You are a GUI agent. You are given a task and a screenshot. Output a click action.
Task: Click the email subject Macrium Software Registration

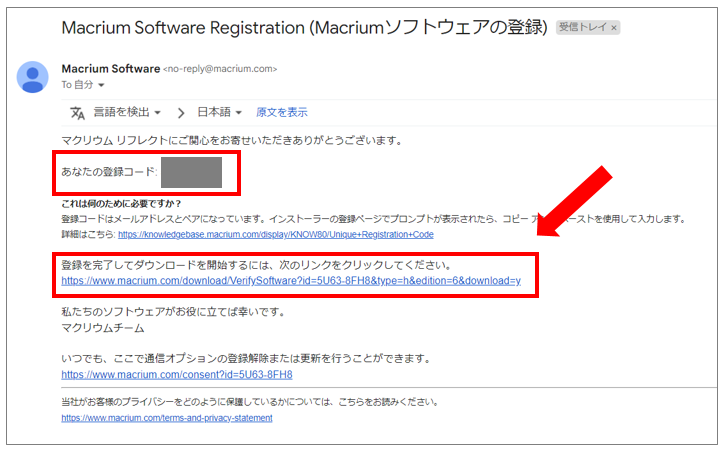tap(304, 28)
